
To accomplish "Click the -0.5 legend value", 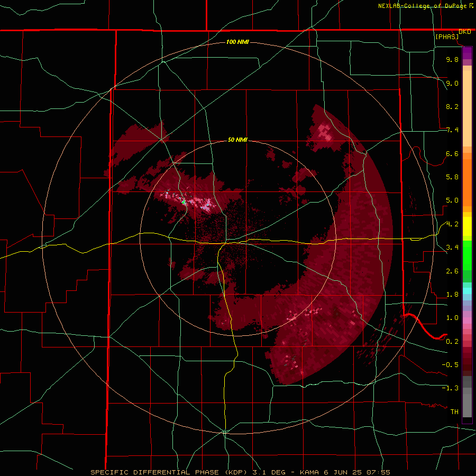I will [x=450, y=365].
